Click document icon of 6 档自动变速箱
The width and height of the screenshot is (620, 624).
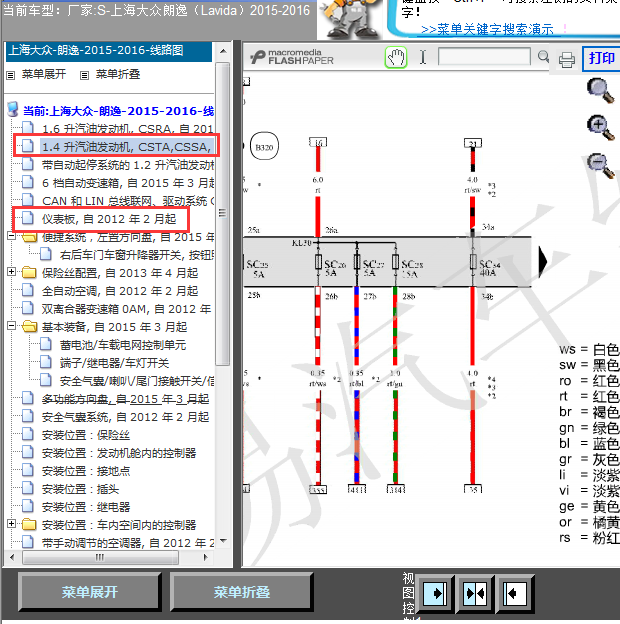[x=27, y=183]
